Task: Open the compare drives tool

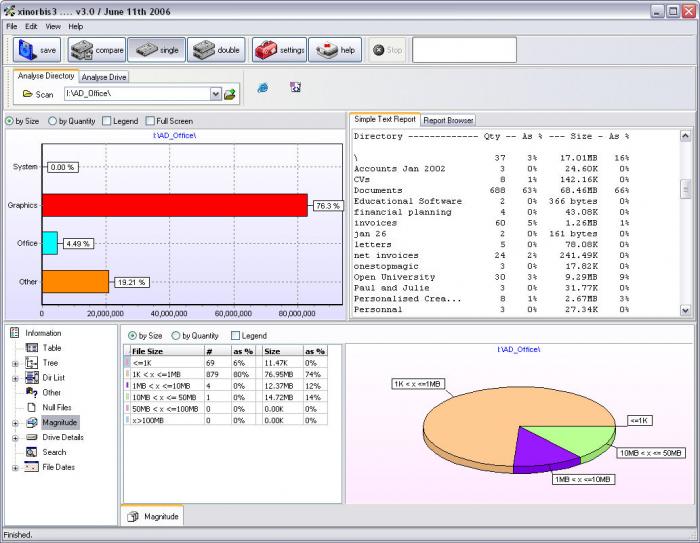Action: [97, 50]
